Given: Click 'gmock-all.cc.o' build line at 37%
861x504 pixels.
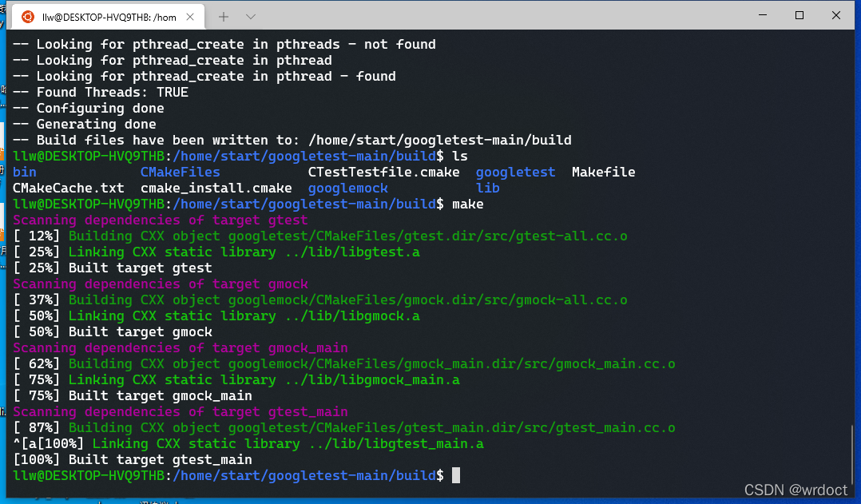Looking at the screenshot, I should click(320, 300).
